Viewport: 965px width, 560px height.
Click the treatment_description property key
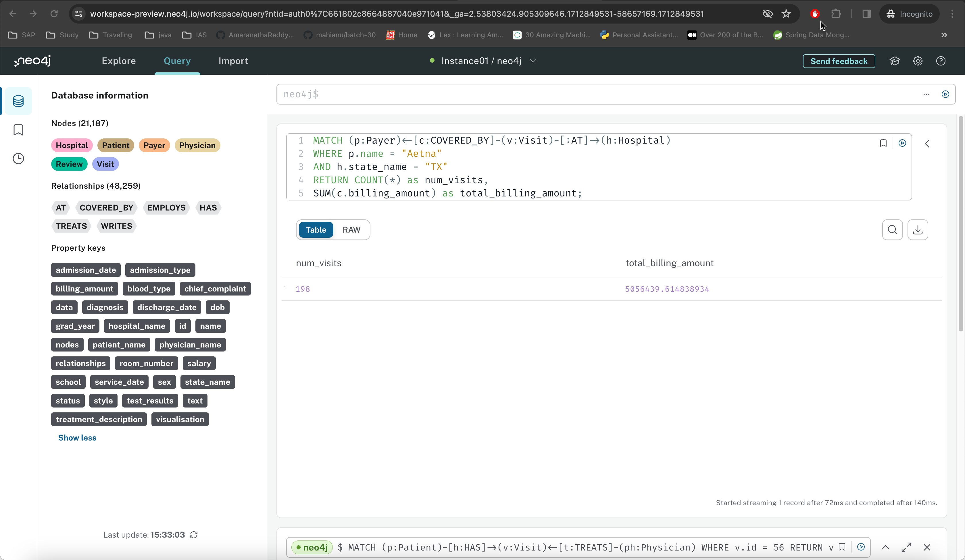tap(99, 419)
